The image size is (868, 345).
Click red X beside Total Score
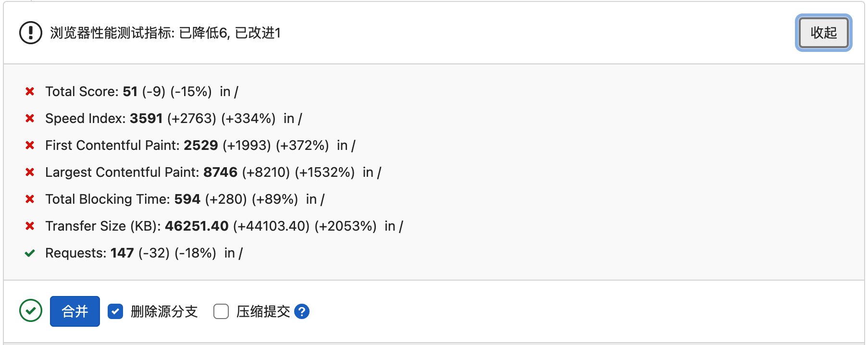coord(30,91)
